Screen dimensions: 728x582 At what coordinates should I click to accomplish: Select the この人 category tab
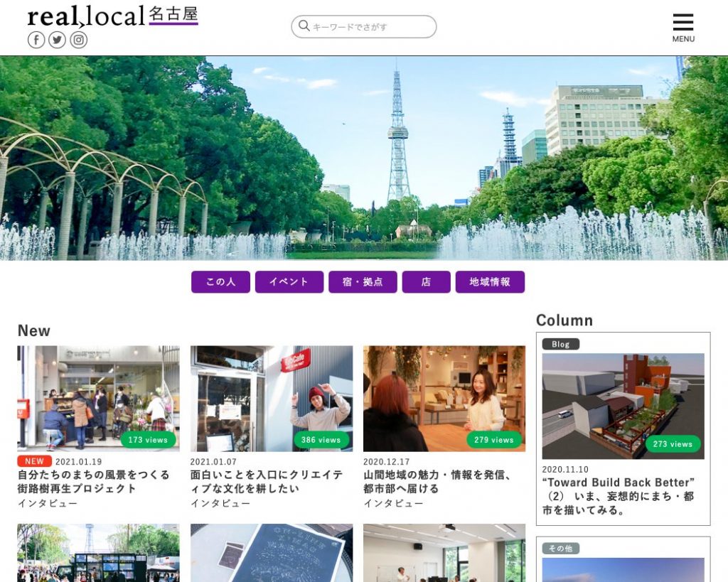pos(220,282)
